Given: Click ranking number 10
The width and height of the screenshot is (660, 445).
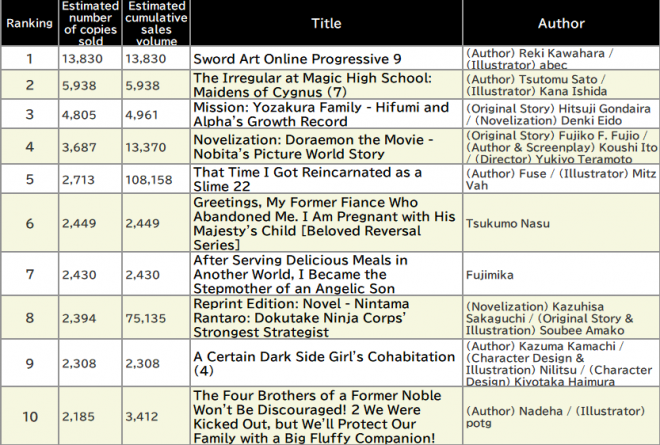Looking at the screenshot, I should pyautogui.click(x=30, y=416).
